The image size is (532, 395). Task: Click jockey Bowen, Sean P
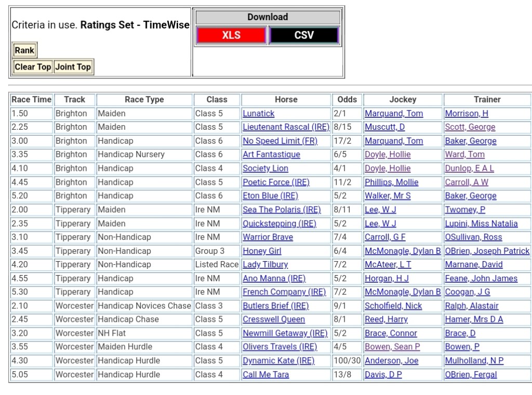[x=392, y=347]
